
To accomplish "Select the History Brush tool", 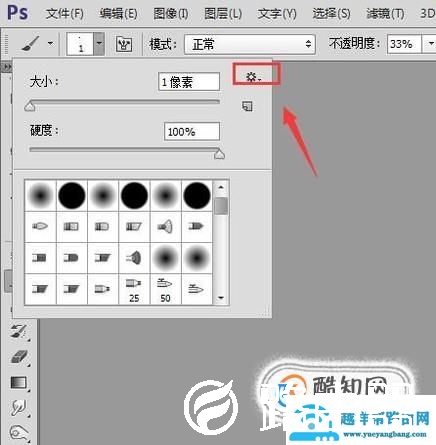I will [19, 332].
